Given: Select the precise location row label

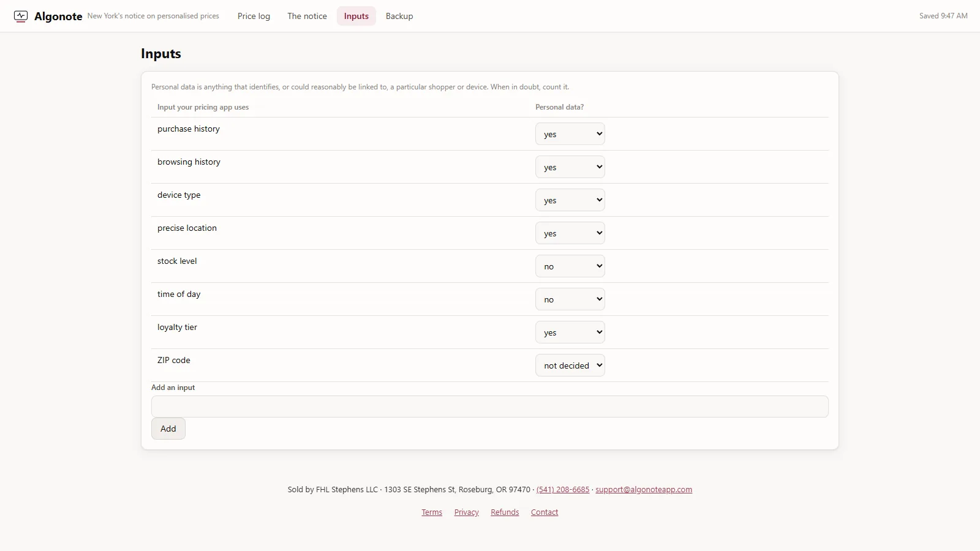Looking at the screenshot, I should coord(187,228).
